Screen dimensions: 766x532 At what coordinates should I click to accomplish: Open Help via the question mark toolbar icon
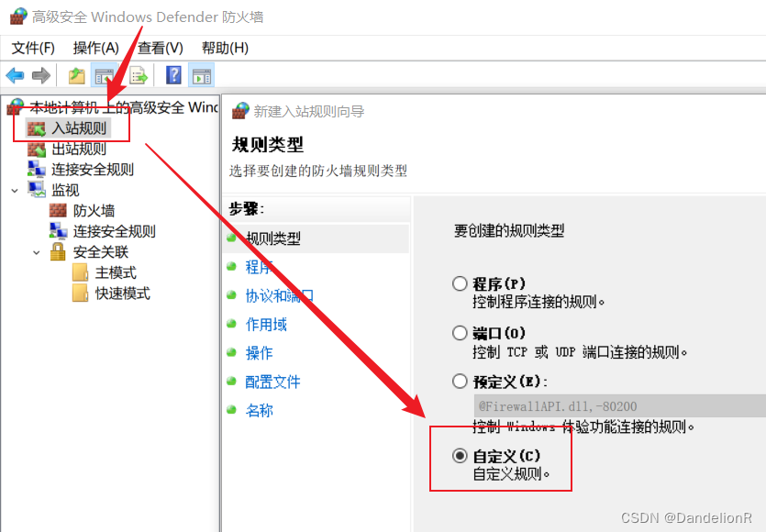174,74
